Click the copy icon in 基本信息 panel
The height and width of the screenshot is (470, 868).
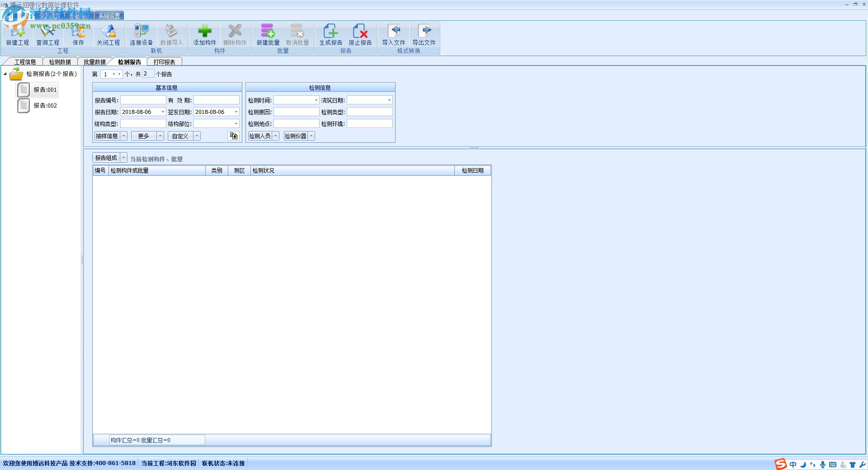pyautogui.click(x=233, y=136)
